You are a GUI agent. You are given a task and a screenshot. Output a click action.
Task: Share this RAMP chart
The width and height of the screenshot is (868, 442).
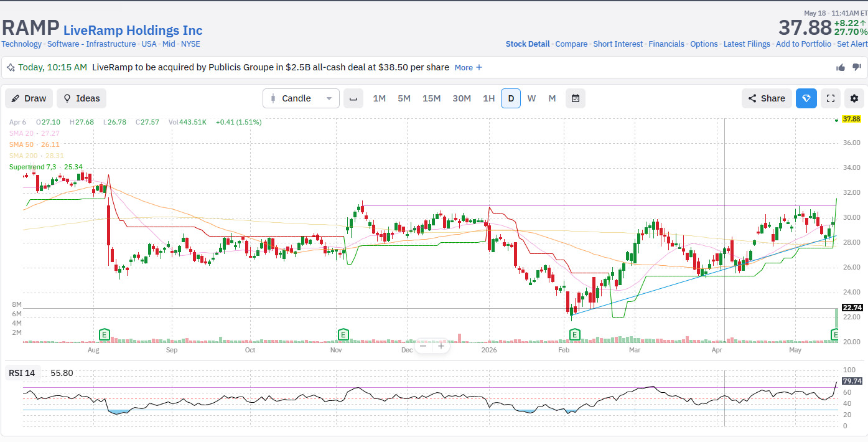[767, 98]
